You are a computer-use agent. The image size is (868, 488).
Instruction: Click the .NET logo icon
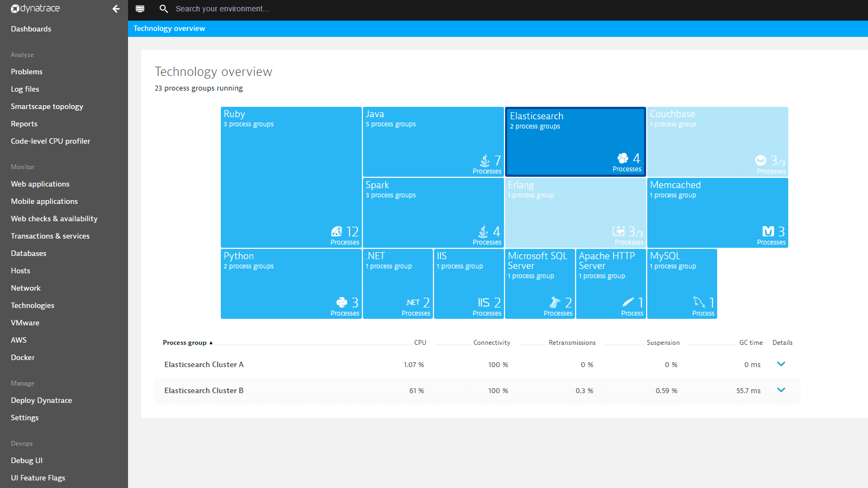[x=413, y=303]
